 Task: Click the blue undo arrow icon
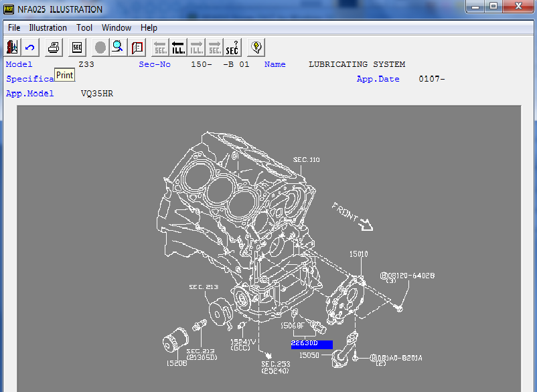coord(30,47)
